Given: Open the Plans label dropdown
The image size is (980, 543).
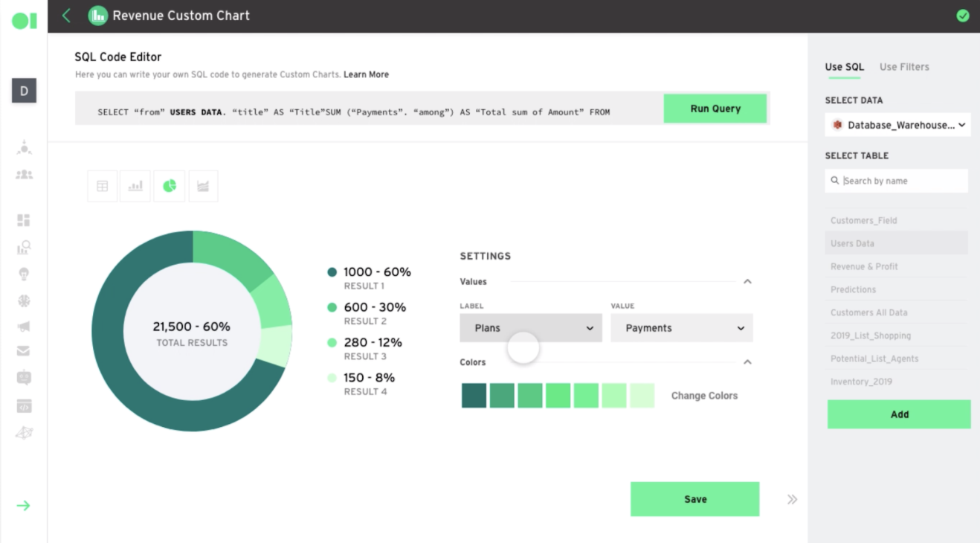Looking at the screenshot, I should pyautogui.click(x=531, y=328).
